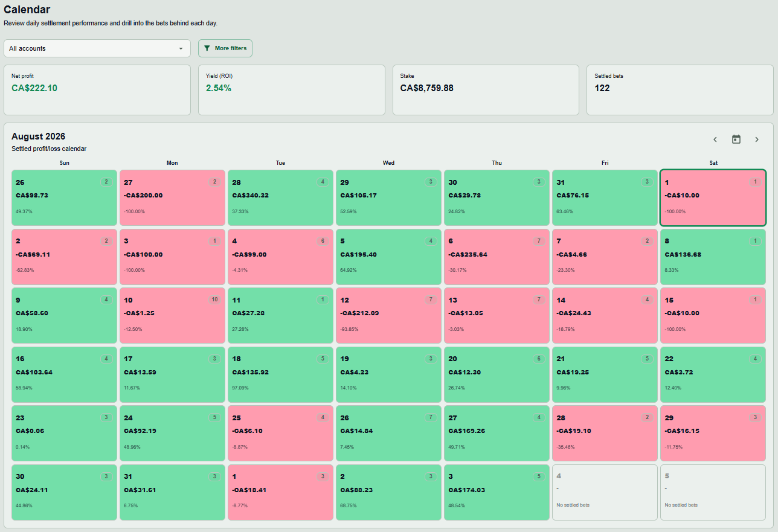Open the day showing -CA$18.41 loss
The height and width of the screenshot is (532, 778).
[x=280, y=492]
